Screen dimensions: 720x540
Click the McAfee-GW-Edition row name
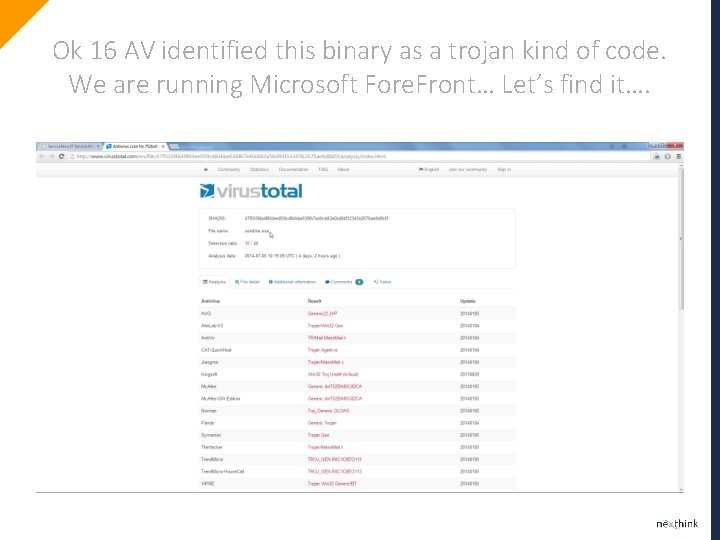click(220, 399)
